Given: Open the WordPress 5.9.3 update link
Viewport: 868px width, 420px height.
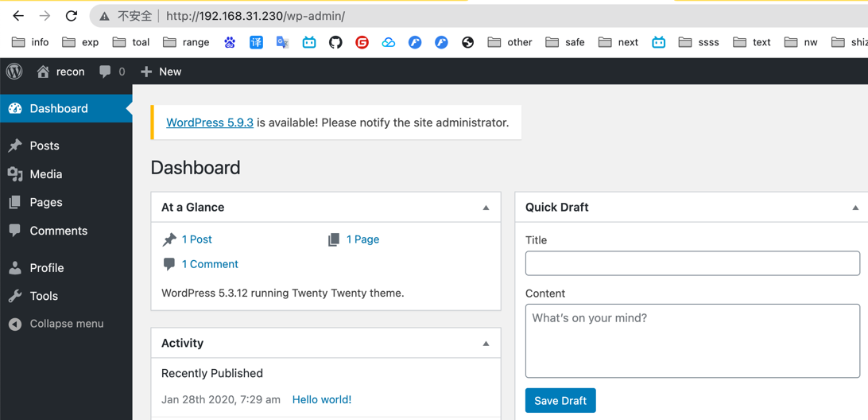Looking at the screenshot, I should coord(210,122).
